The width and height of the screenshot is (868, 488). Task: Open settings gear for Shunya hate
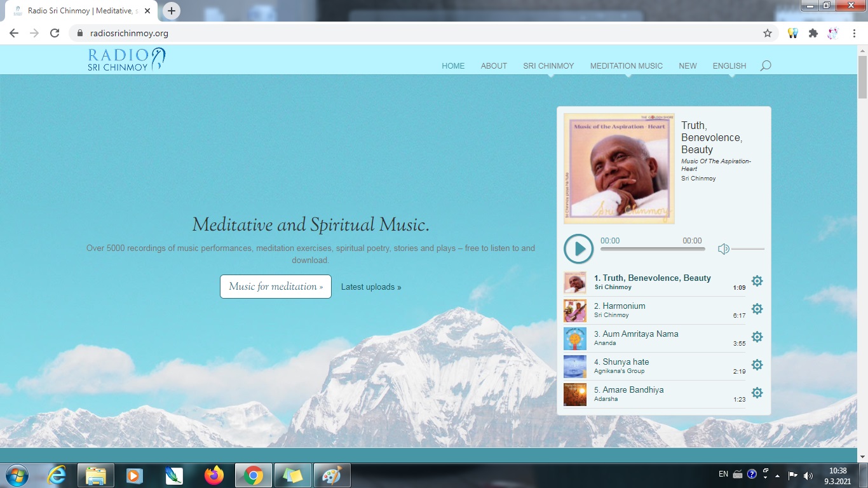(x=757, y=365)
